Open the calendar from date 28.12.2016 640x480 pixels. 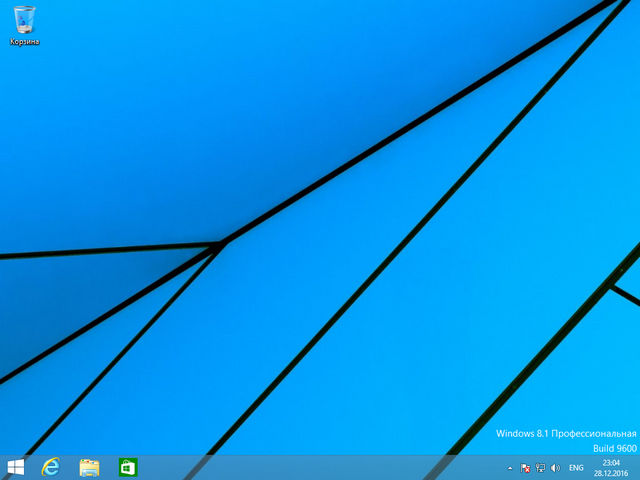[x=611, y=473]
